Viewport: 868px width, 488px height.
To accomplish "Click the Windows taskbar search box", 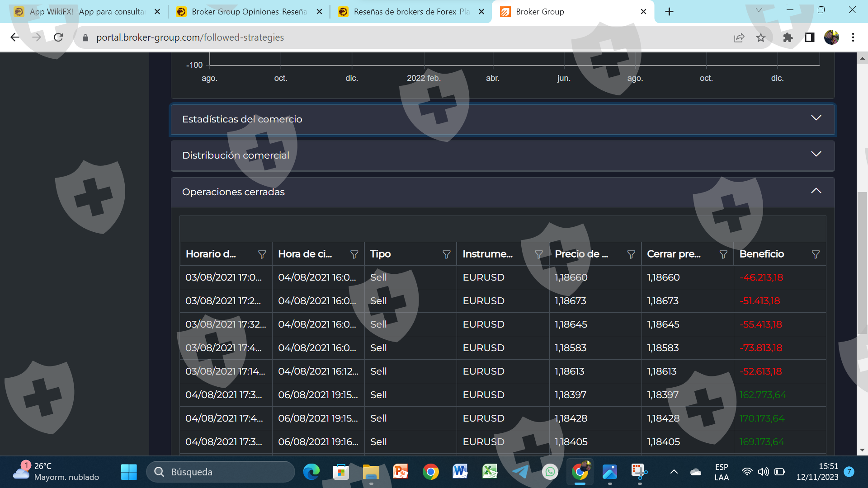I will [x=221, y=472].
